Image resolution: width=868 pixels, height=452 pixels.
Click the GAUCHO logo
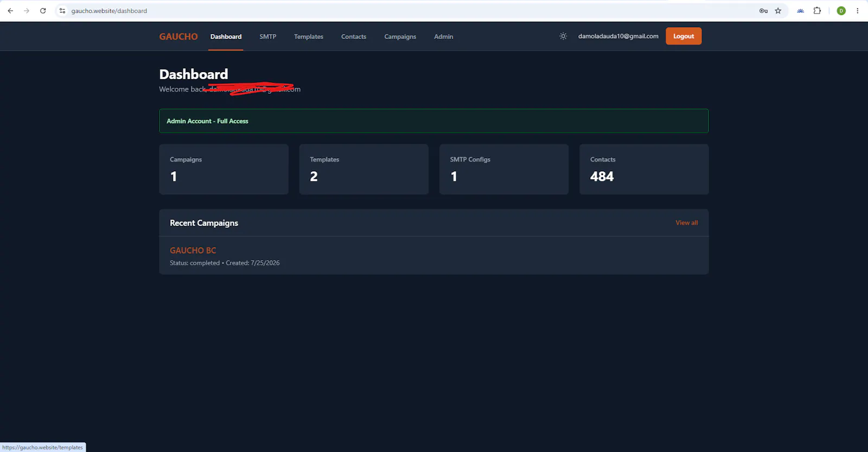tap(178, 36)
